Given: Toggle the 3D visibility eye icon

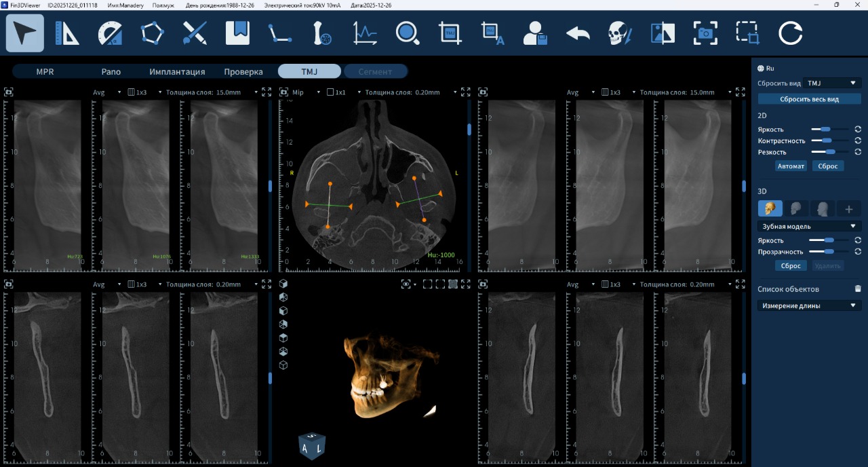Looking at the screenshot, I should point(407,284).
